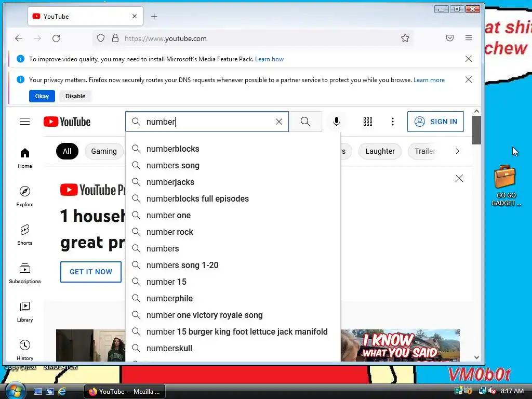Choose suggestion numbers song 1-20
Image resolution: width=532 pixels, height=399 pixels.
point(233,265)
